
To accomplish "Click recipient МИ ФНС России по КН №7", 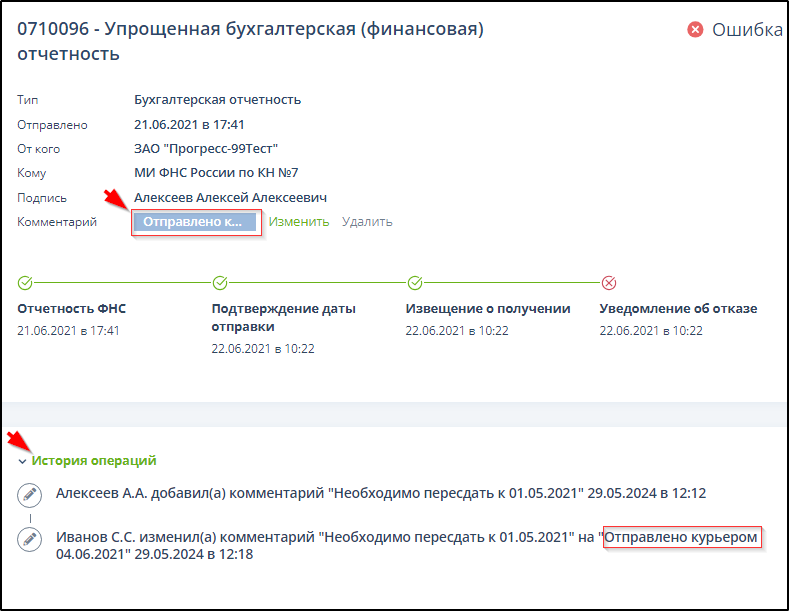I will point(216,173).
